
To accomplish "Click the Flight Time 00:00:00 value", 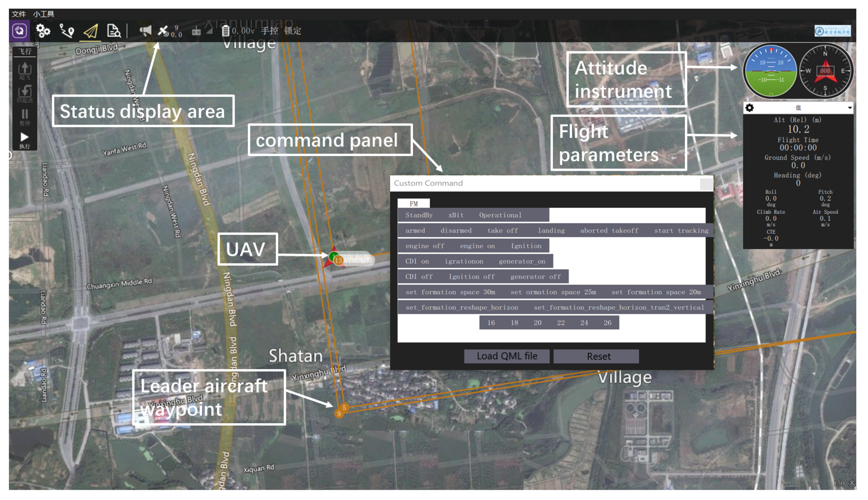I will coord(798,148).
